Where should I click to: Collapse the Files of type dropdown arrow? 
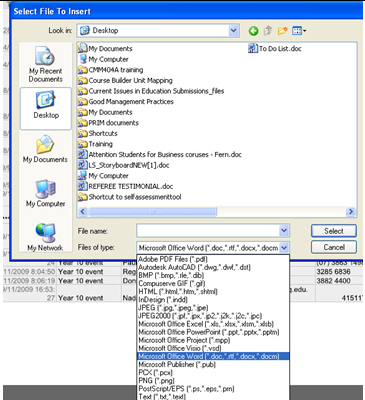point(284,248)
